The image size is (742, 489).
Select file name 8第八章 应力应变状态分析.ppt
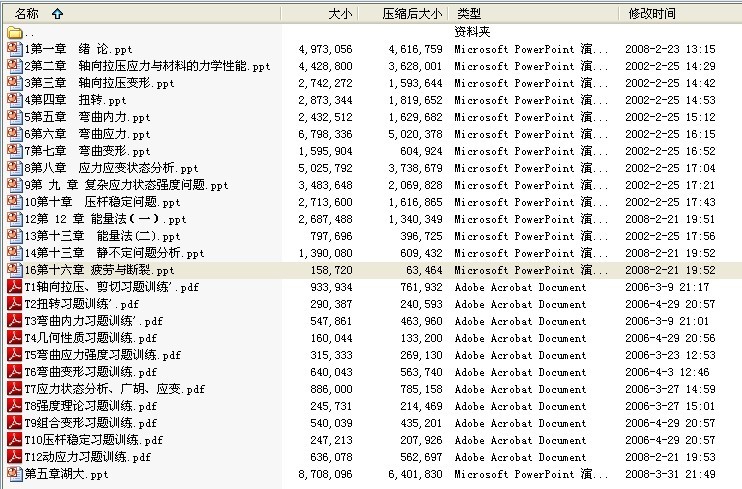[112, 169]
